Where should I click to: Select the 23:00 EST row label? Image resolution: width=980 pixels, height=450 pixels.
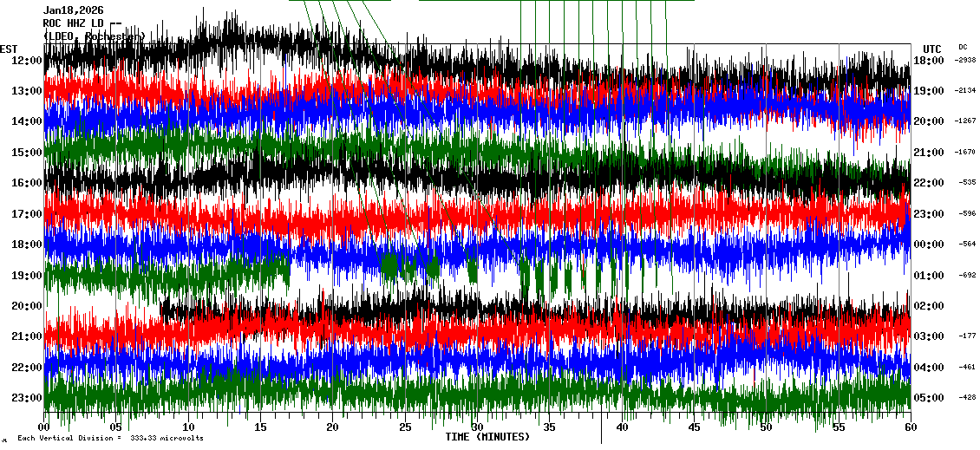(x=26, y=398)
